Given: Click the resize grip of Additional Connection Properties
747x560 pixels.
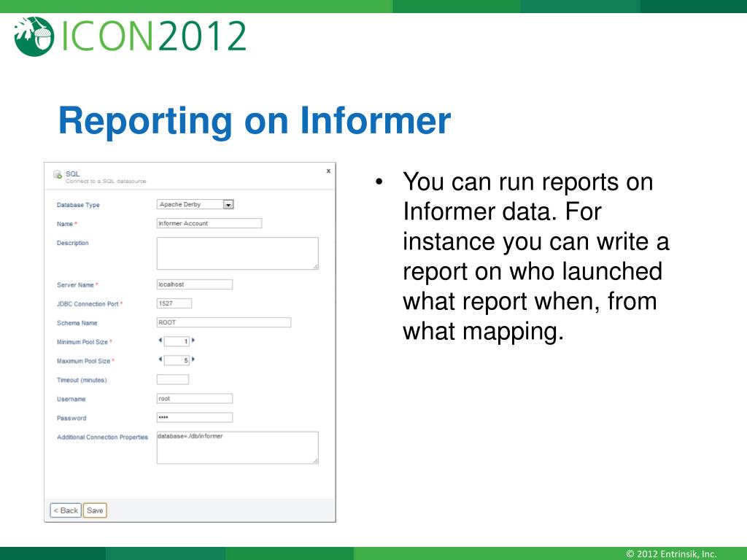Looking at the screenshot, I should point(316,462).
